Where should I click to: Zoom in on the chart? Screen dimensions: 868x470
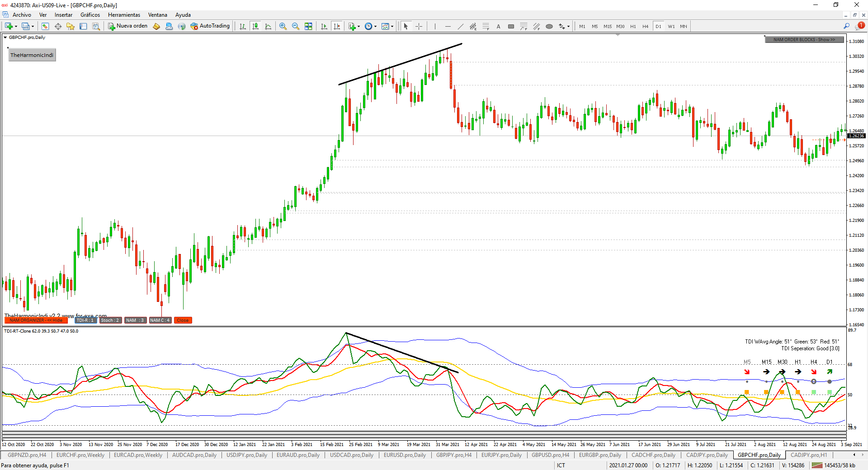tap(283, 26)
